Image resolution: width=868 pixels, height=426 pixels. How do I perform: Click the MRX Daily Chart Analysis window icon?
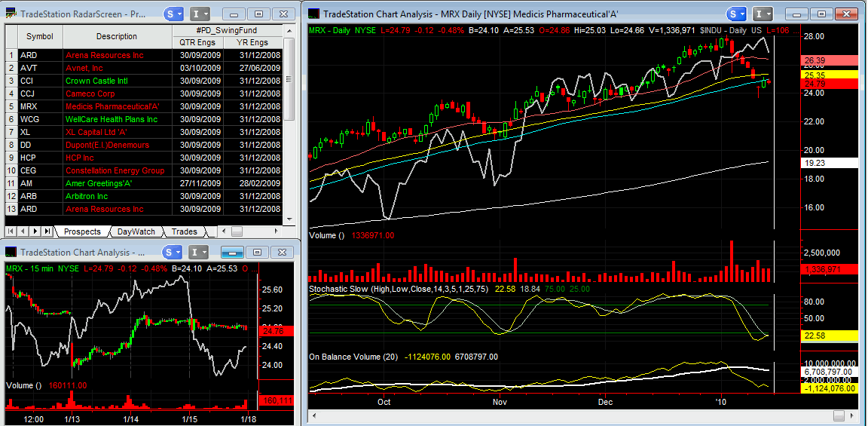314,14
